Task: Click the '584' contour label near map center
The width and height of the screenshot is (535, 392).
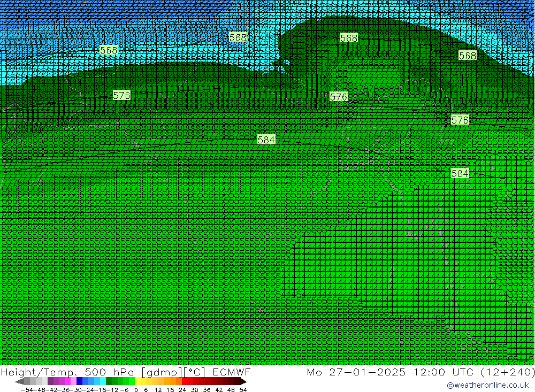Action: point(266,140)
